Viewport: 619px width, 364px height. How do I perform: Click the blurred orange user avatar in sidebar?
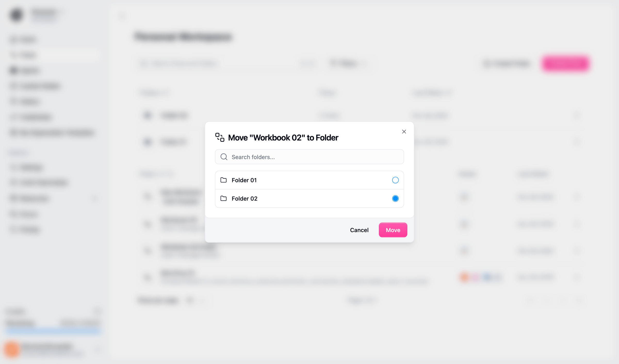12,350
